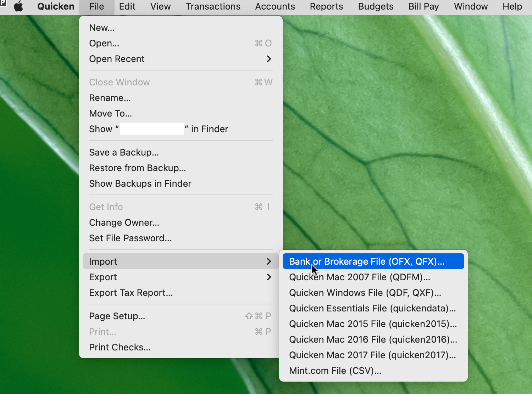This screenshot has width=532, height=394.
Task: Open the Transactions menu
Action: click(x=213, y=6)
